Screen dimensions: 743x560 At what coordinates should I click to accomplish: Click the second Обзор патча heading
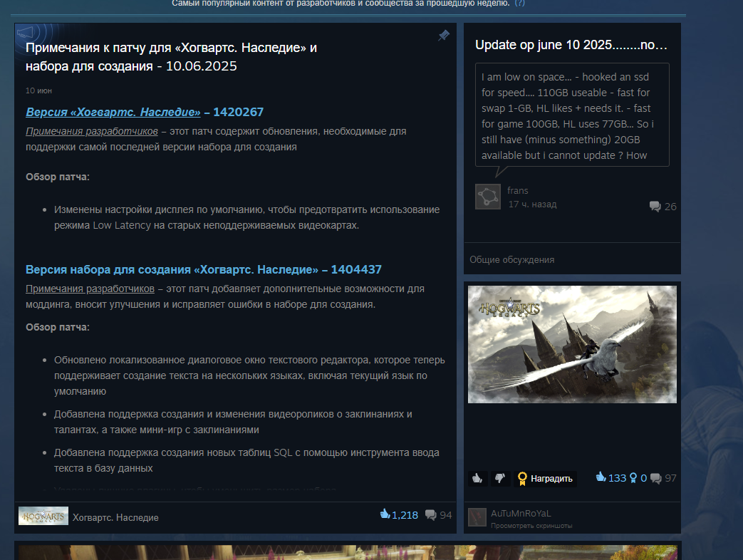[x=57, y=327]
